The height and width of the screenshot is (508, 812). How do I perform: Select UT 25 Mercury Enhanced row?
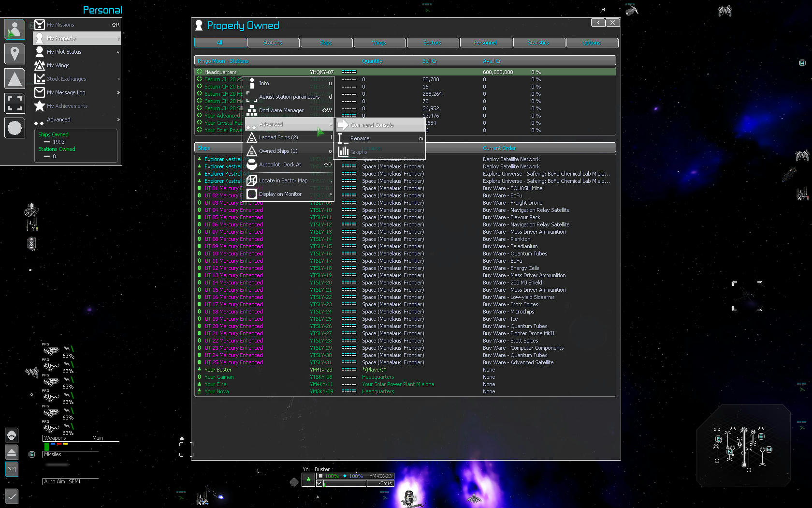(405, 362)
